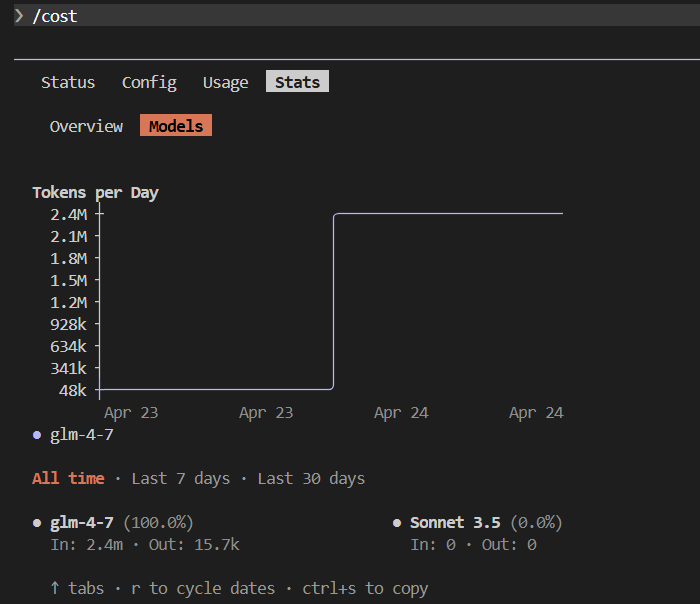Switch to the Status tab

pos(68,82)
